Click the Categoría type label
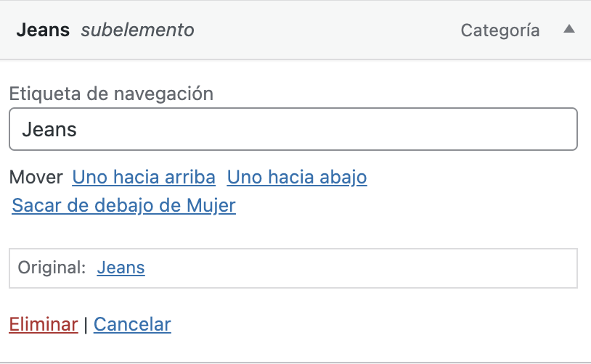Screen dimensions: 591x364 click(x=500, y=30)
